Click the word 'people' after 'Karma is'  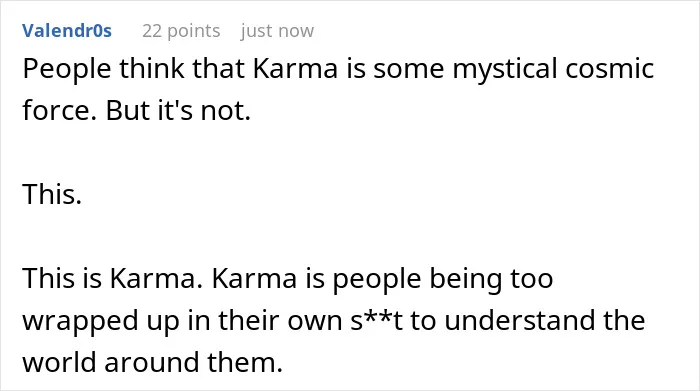click(377, 280)
